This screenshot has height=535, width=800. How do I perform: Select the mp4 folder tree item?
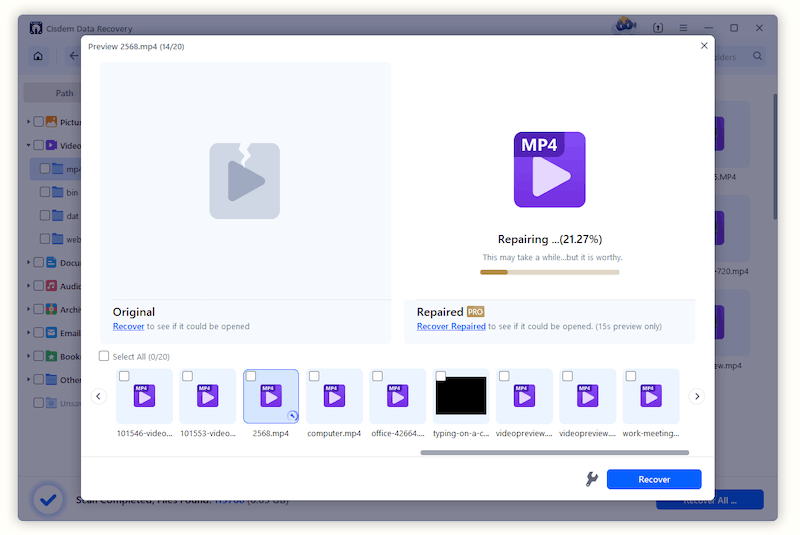56,169
